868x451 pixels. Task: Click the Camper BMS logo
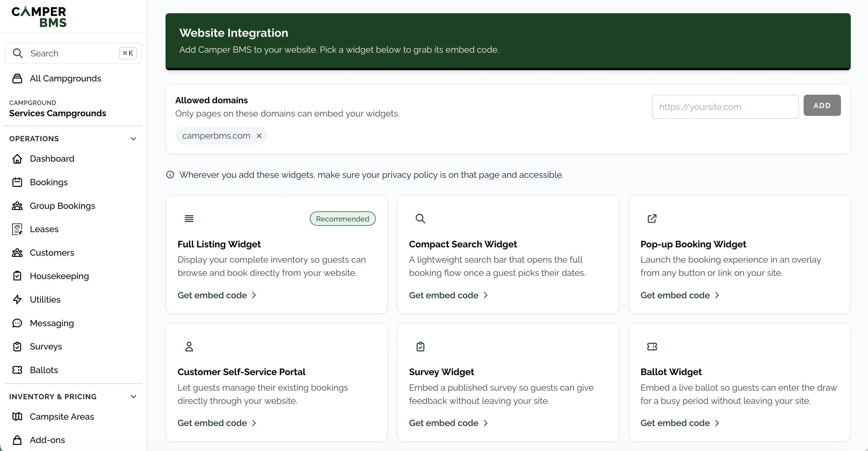tap(39, 17)
